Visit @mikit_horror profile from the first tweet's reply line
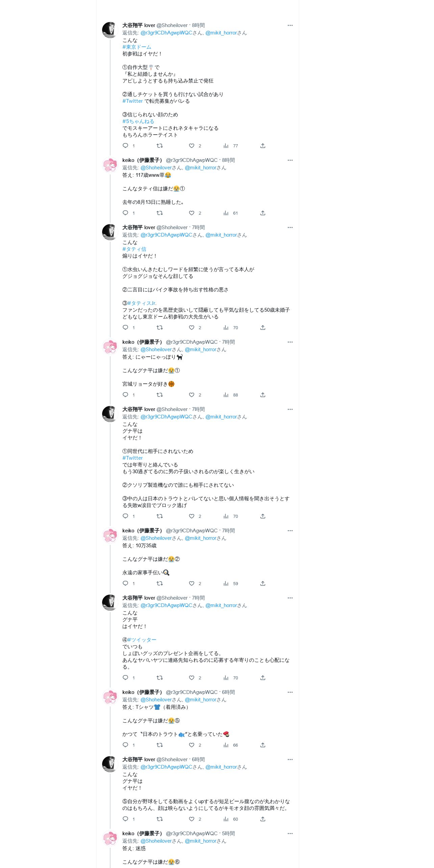The image size is (434, 868). tap(221, 33)
